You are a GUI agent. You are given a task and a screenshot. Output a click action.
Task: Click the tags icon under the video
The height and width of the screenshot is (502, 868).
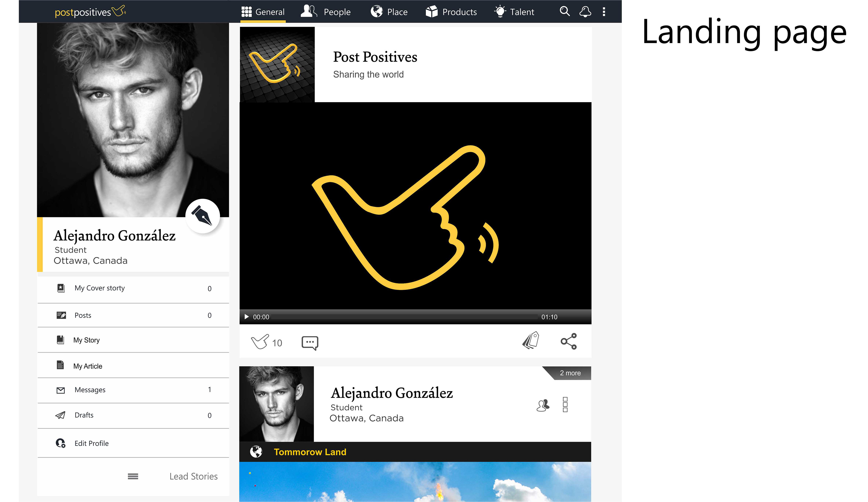531,341
